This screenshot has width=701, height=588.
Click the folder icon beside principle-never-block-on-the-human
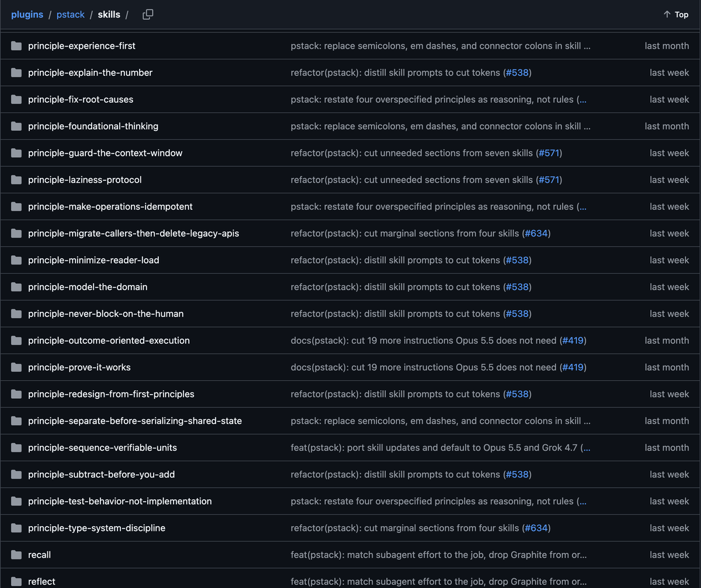(x=16, y=314)
